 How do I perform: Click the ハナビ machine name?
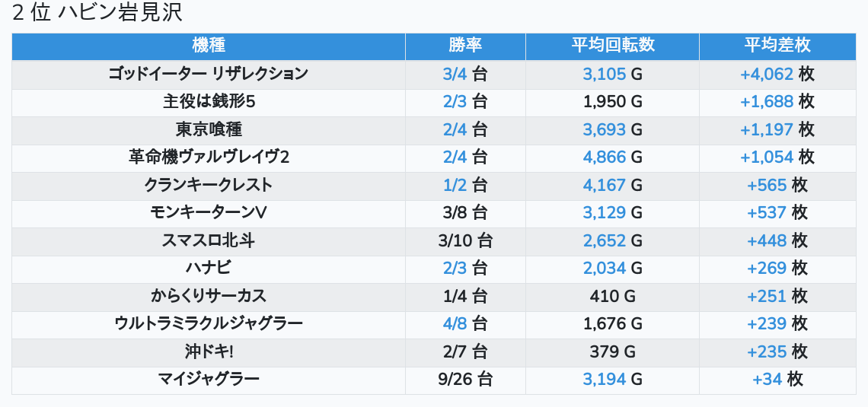tap(209, 269)
